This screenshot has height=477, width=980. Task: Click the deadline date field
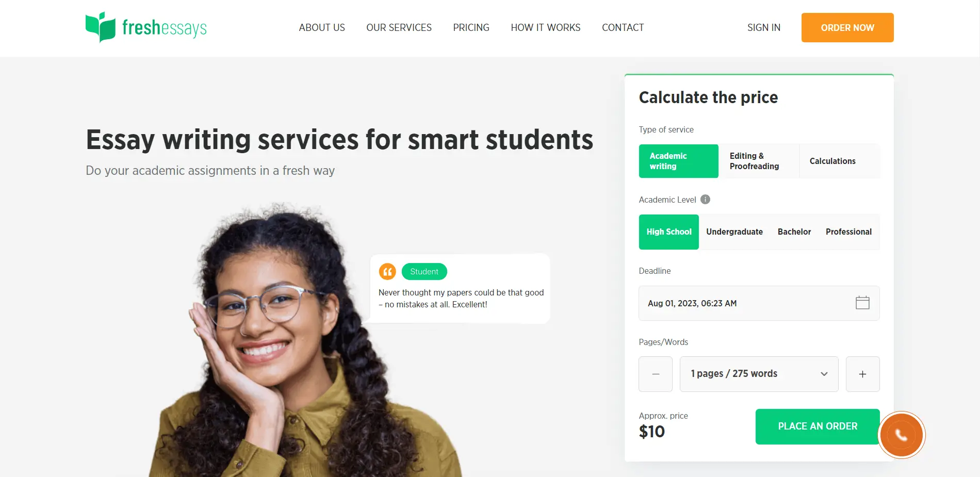click(x=759, y=303)
